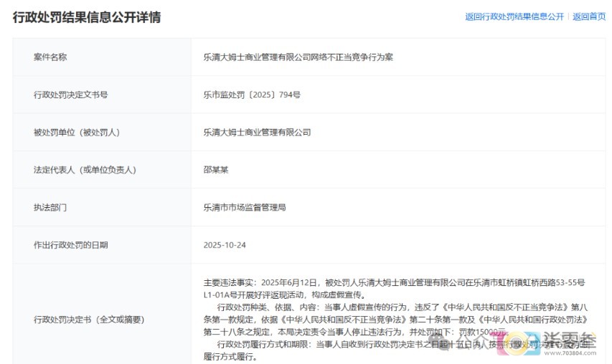The image size is (612, 364).
Task: Select the '案件名称' row label
Action: pyautogui.click(x=50, y=57)
